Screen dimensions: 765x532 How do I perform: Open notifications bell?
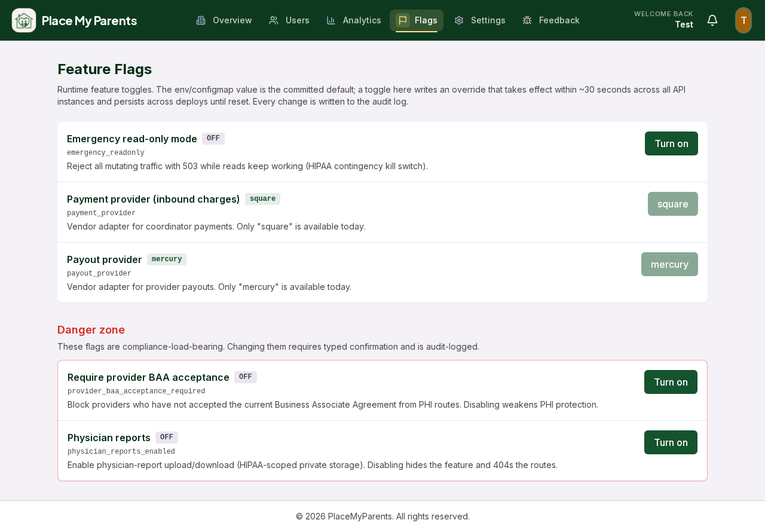click(x=712, y=20)
